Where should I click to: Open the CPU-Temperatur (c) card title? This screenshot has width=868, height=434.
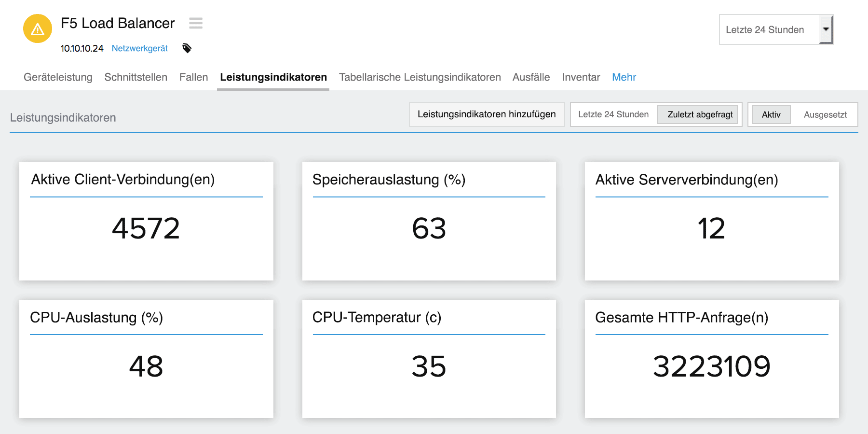coord(377,318)
